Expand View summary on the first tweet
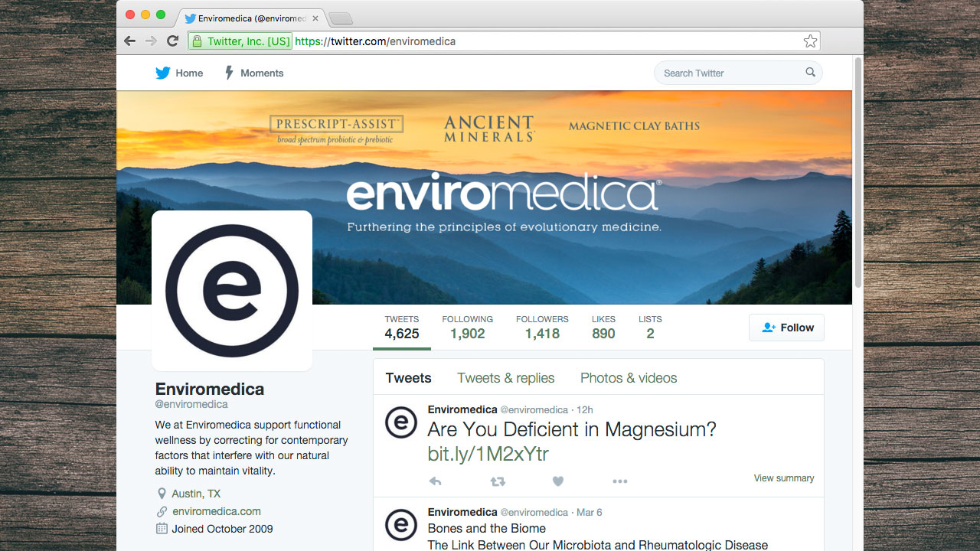 click(x=783, y=478)
